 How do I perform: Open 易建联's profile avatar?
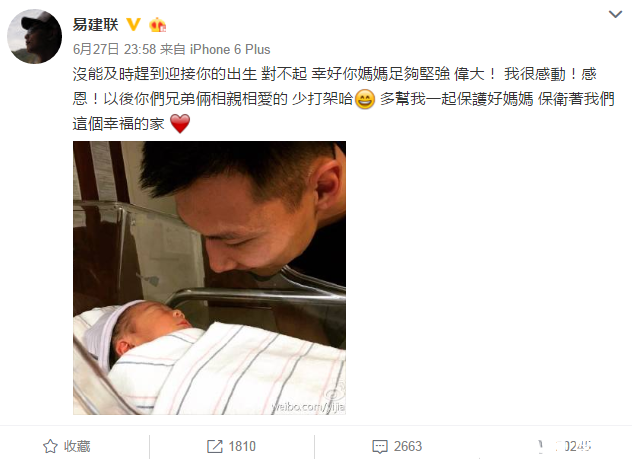coord(35,36)
